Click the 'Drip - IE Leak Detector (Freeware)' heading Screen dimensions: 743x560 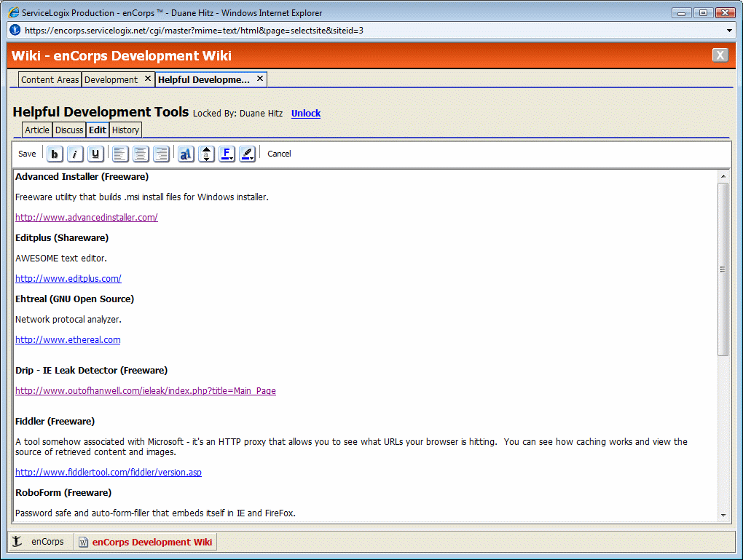point(92,371)
